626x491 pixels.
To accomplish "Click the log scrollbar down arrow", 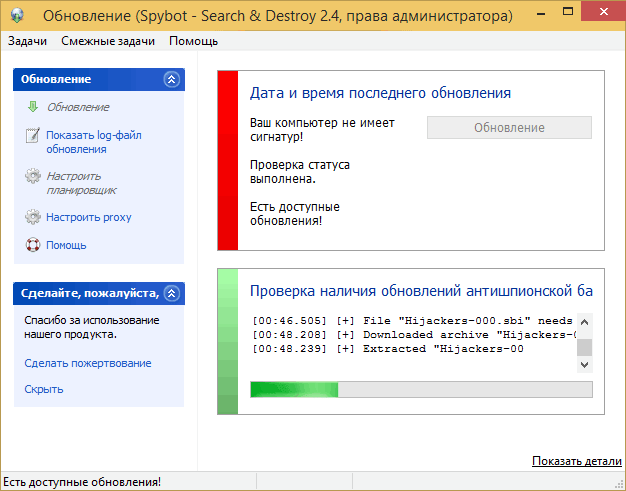I will coord(584,364).
